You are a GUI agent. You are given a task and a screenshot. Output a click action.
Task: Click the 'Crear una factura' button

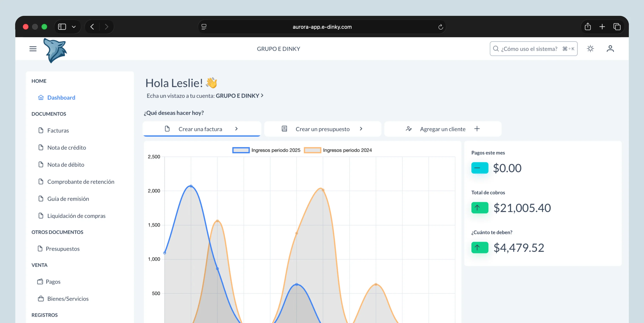click(202, 129)
